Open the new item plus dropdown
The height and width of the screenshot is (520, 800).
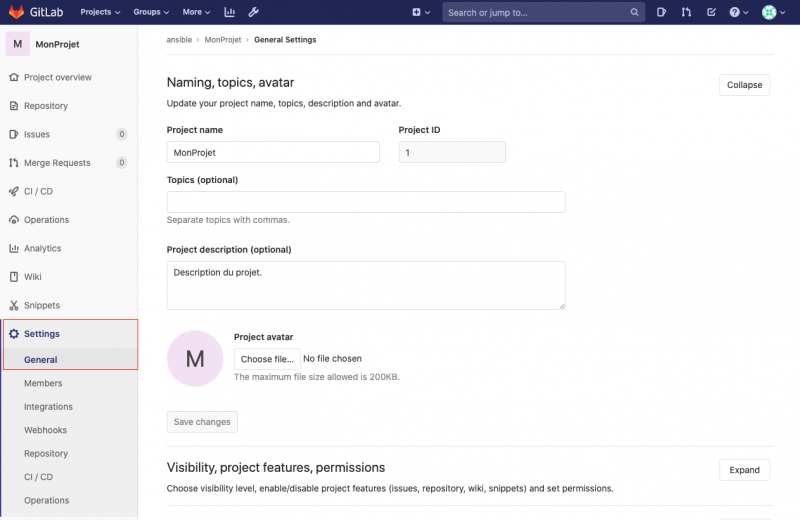tap(421, 12)
